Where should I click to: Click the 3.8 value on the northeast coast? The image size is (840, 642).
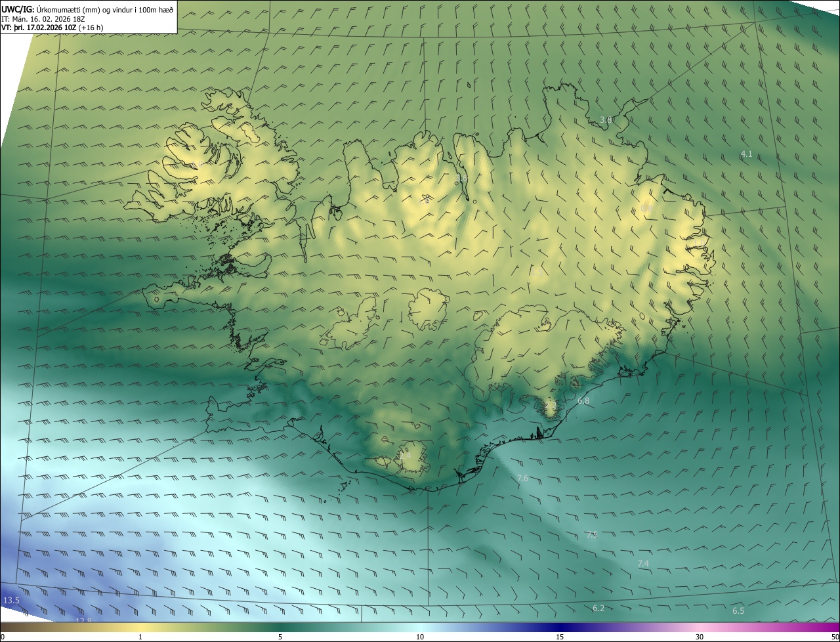pos(606,120)
